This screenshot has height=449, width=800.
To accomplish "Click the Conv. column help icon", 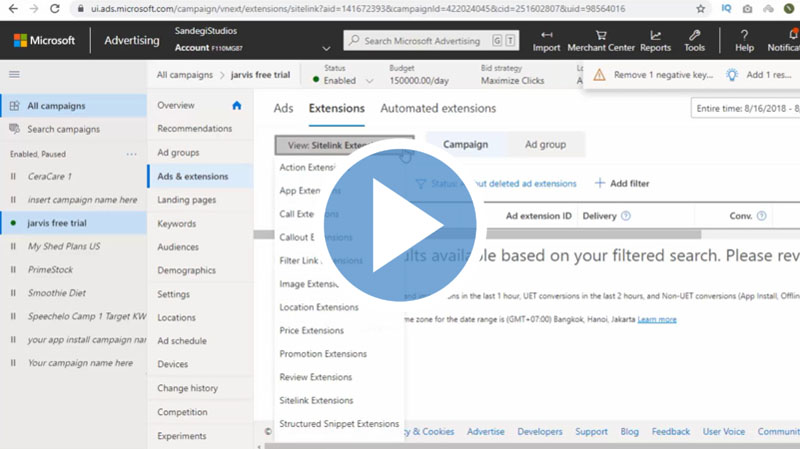I will (x=761, y=216).
